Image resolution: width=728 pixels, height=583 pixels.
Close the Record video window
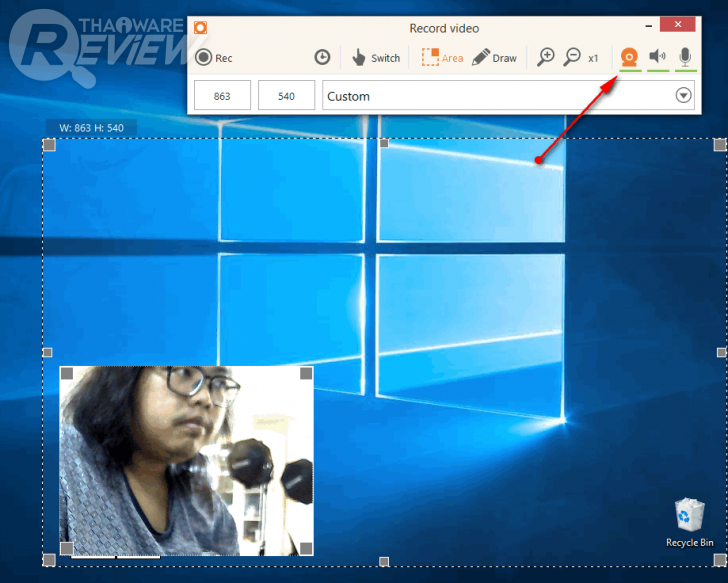point(677,25)
